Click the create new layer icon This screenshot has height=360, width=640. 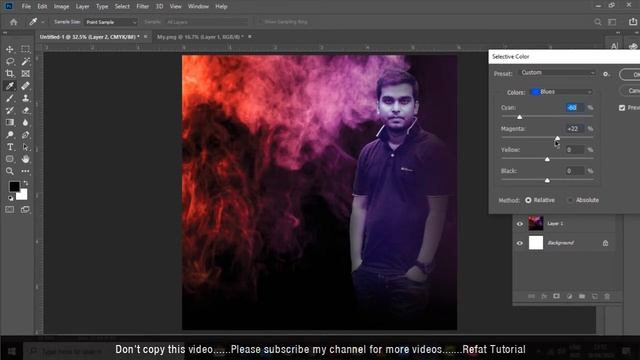(595, 296)
